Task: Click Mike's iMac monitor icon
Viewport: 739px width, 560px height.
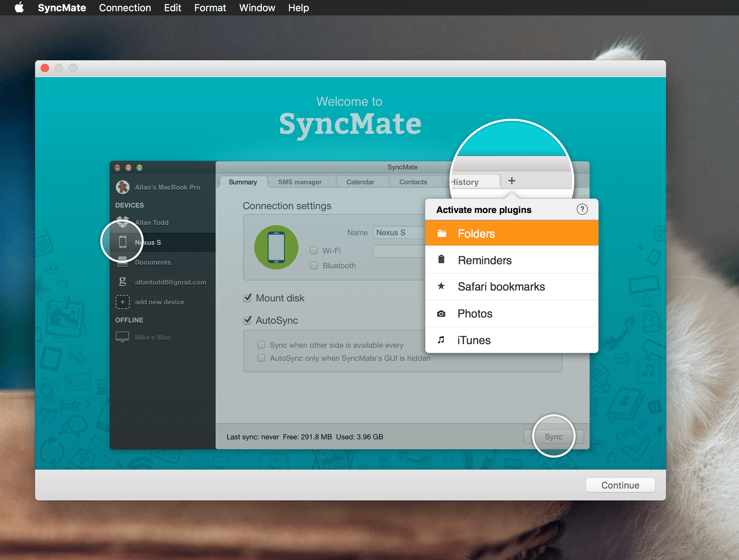Action: point(122,337)
